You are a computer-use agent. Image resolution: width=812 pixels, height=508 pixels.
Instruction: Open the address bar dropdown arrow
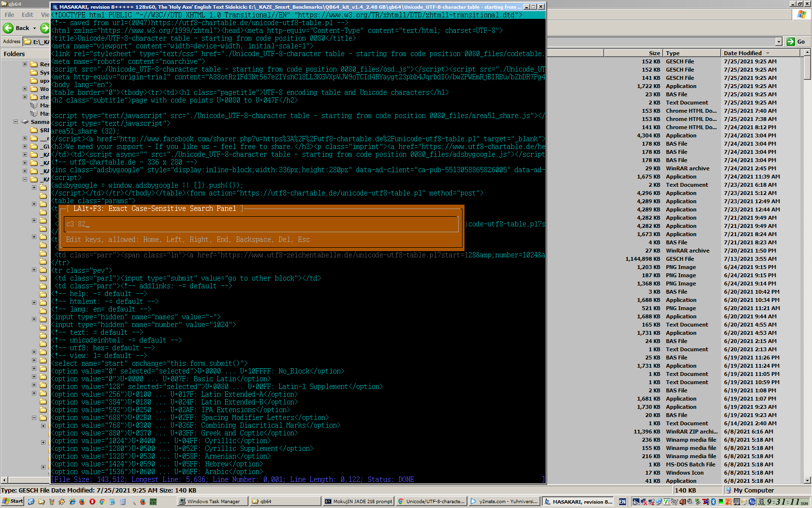pyautogui.click(x=779, y=42)
